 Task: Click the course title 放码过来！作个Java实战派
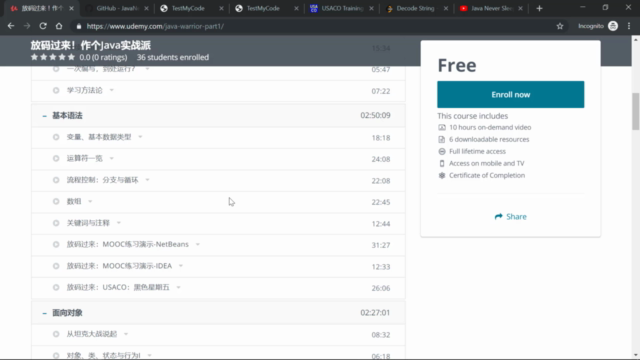pos(91,45)
